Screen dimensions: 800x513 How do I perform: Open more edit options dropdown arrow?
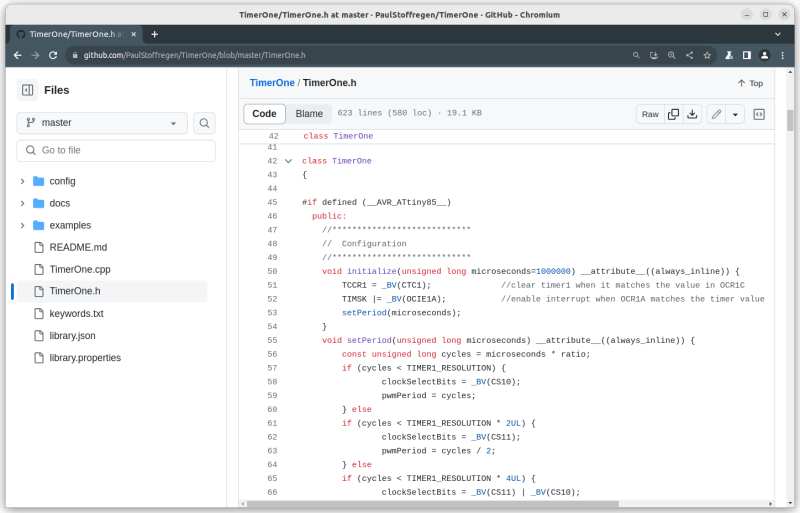(x=735, y=114)
